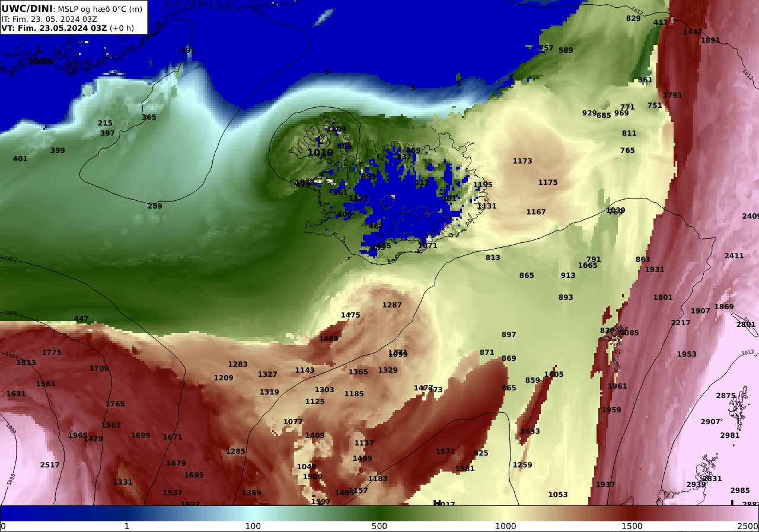Image resolution: width=759 pixels, height=532 pixels.
Task: Click the value "1937" on the map
Action: point(605,485)
